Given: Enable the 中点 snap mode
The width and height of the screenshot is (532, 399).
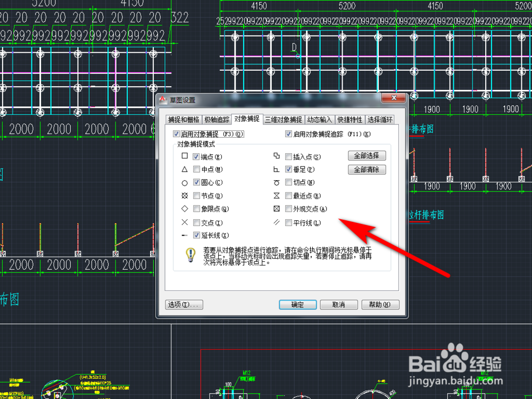Looking at the screenshot, I should click(196, 169).
